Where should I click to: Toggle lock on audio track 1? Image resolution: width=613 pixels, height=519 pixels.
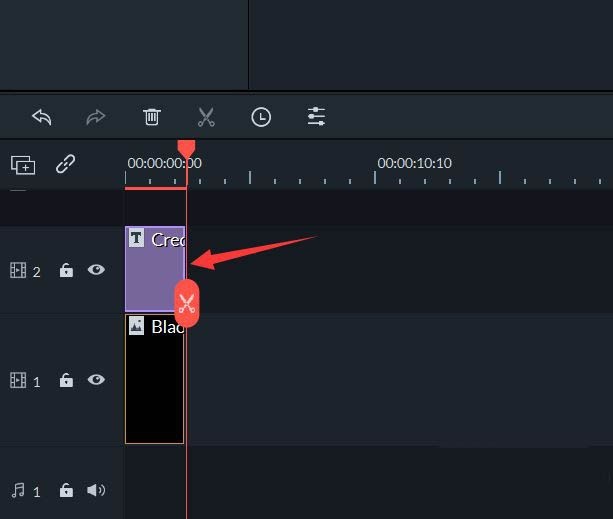[x=66, y=490]
